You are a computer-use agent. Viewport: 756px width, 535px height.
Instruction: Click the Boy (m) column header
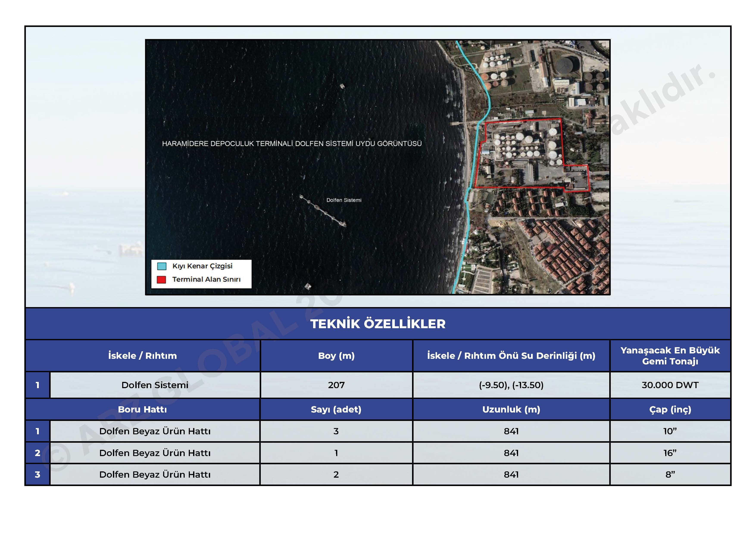(336, 356)
